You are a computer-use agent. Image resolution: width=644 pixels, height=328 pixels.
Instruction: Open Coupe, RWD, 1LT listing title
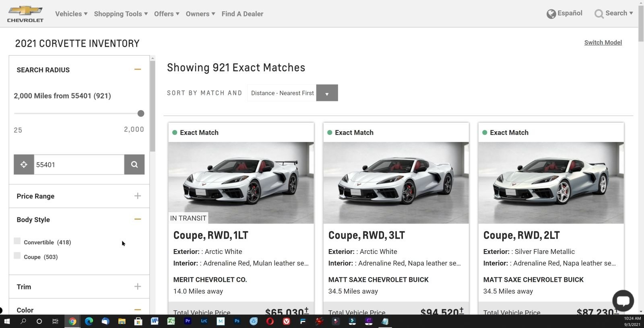211,235
